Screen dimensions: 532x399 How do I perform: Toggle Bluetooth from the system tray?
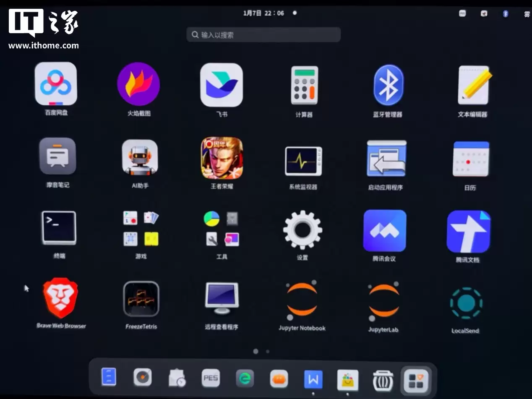click(505, 13)
